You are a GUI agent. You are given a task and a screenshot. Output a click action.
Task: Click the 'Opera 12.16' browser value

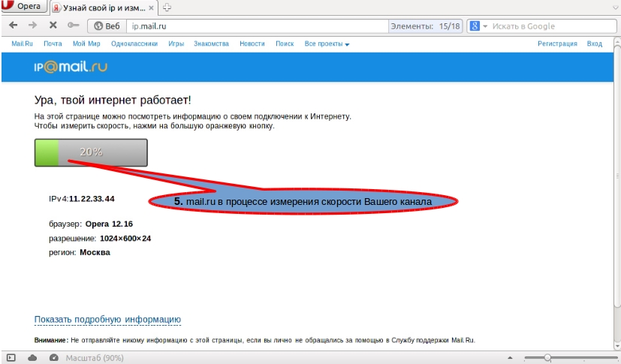tap(109, 224)
